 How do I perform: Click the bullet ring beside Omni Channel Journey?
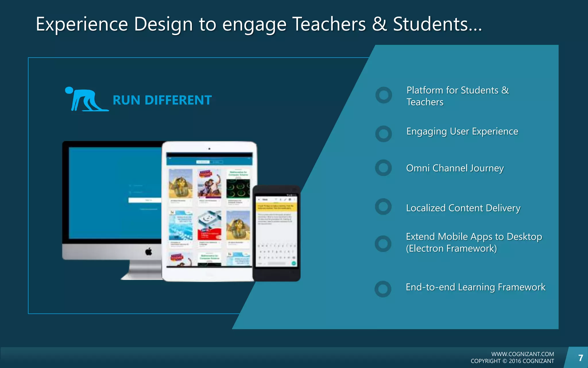383,168
